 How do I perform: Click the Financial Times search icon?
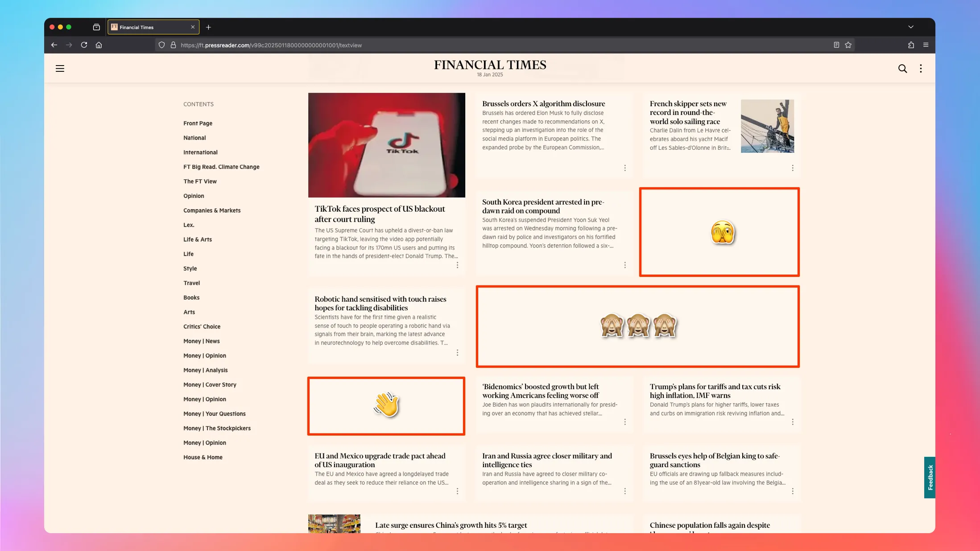[902, 68]
